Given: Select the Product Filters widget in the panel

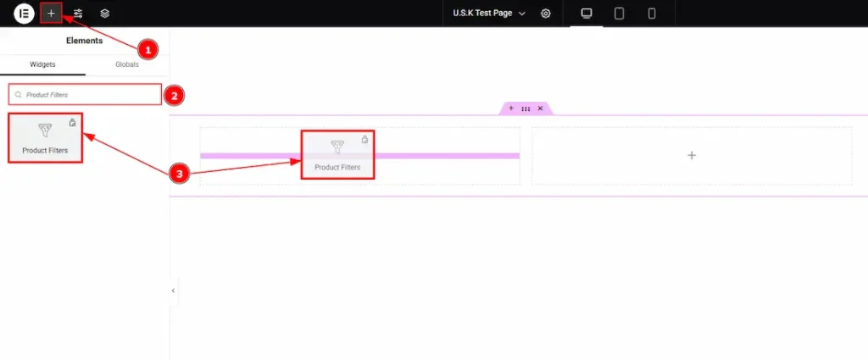Looking at the screenshot, I should pyautogui.click(x=45, y=138).
